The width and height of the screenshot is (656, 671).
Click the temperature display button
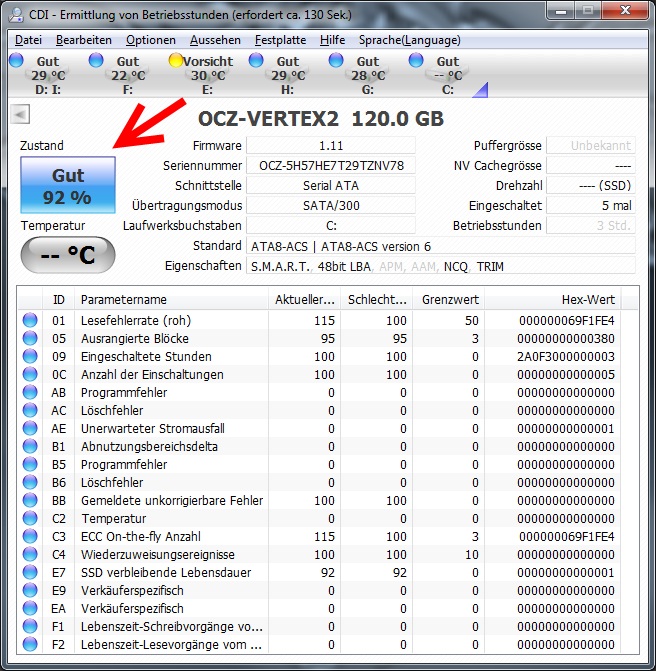(x=68, y=255)
